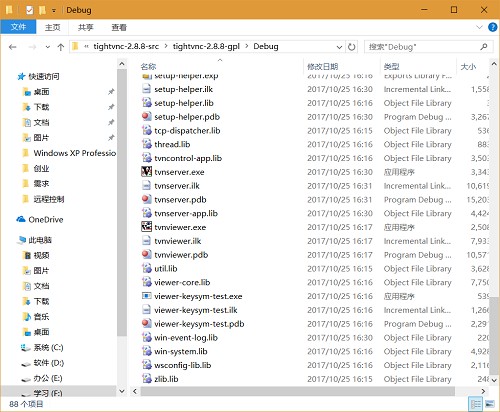The height and width of the screenshot is (412, 500).
Task: Open the quick access toolbar customize dropdown
Action: 54,10
